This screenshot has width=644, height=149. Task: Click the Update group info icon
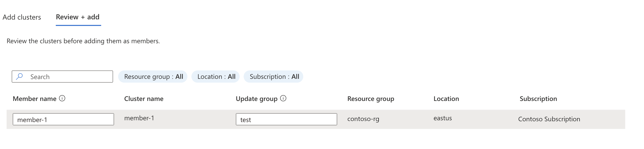pos(283,98)
